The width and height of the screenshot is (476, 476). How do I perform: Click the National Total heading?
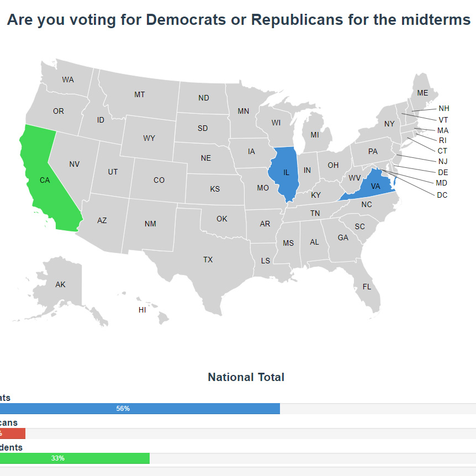[x=246, y=377]
